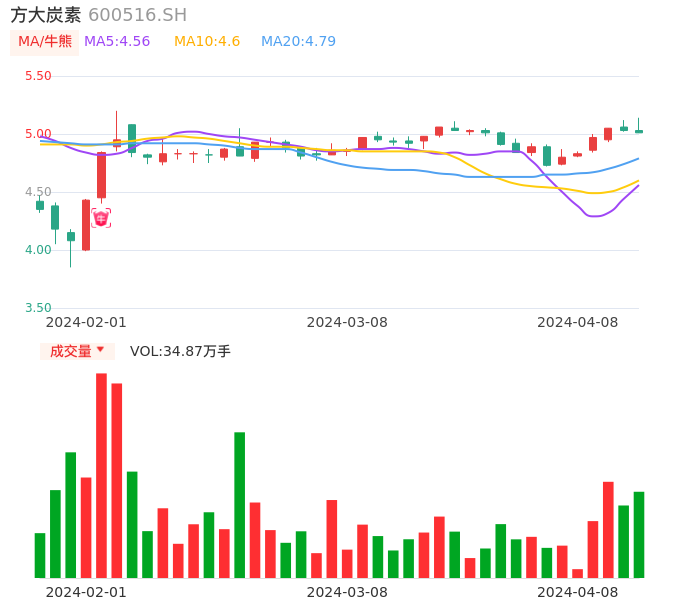Image resolution: width=686 pixels, height=606 pixels.
Task: Toggle the MA10:4.6 orange line label
Action: pos(207,42)
